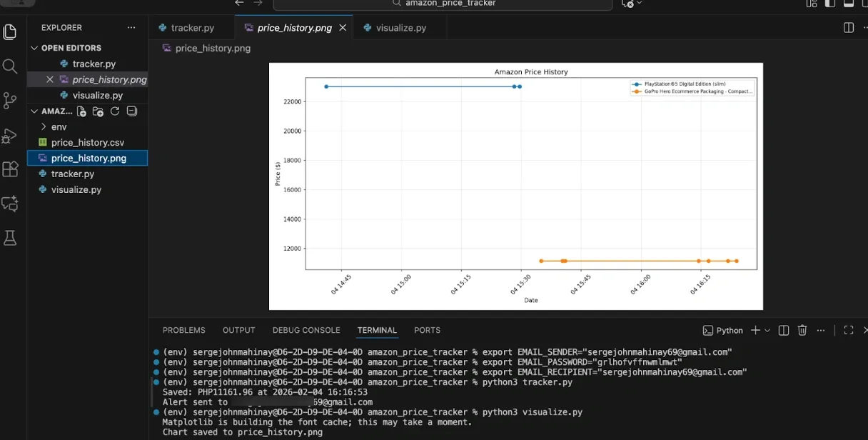Open the Search view
Viewport: 868px width, 440px height.
coord(10,66)
